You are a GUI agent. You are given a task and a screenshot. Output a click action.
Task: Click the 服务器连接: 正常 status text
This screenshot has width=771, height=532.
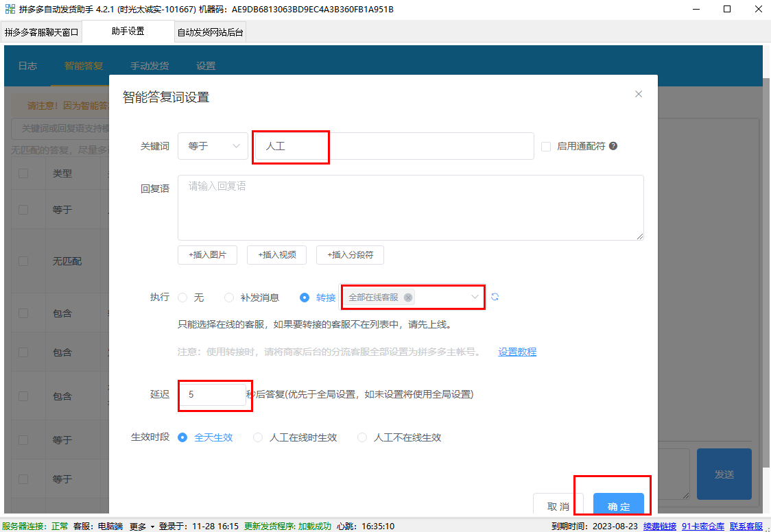[x=36, y=526]
